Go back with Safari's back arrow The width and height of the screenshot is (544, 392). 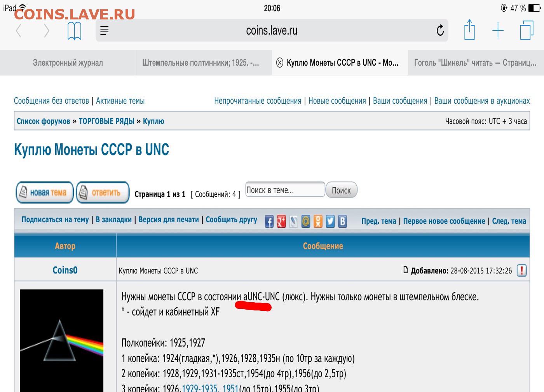pos(18,31)
